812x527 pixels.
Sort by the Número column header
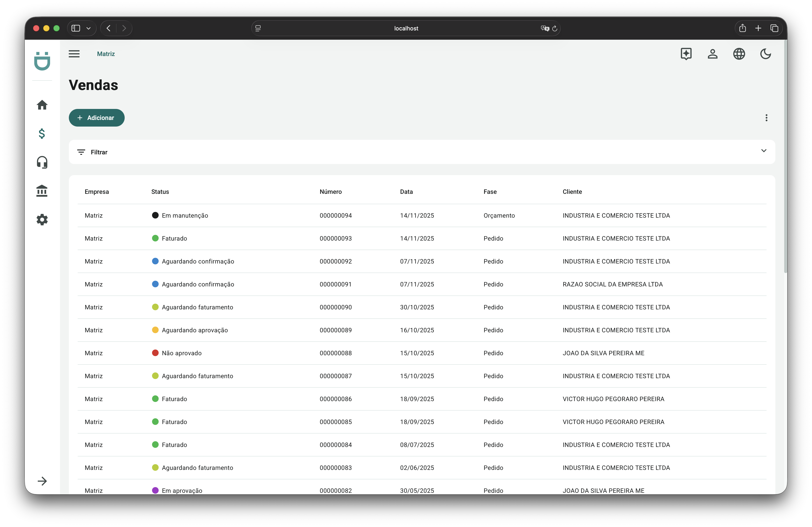(330, 192)
